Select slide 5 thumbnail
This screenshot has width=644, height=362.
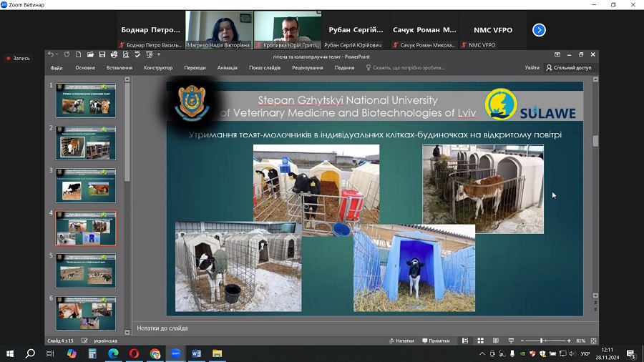86,271
